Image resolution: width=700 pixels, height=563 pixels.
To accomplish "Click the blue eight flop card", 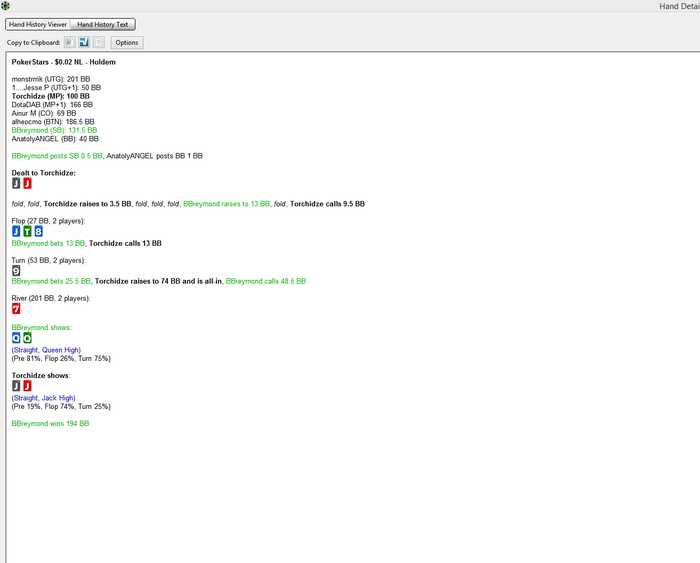I will pos(38,231).
